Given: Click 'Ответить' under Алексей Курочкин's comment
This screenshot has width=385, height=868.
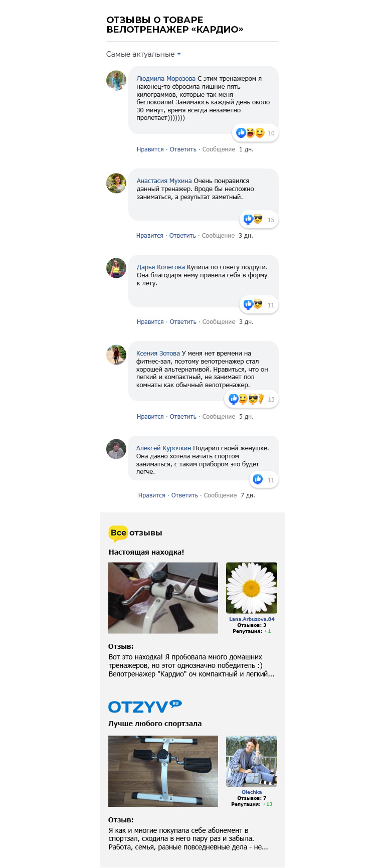Looking at the screenshot, I should pos(184,495).
